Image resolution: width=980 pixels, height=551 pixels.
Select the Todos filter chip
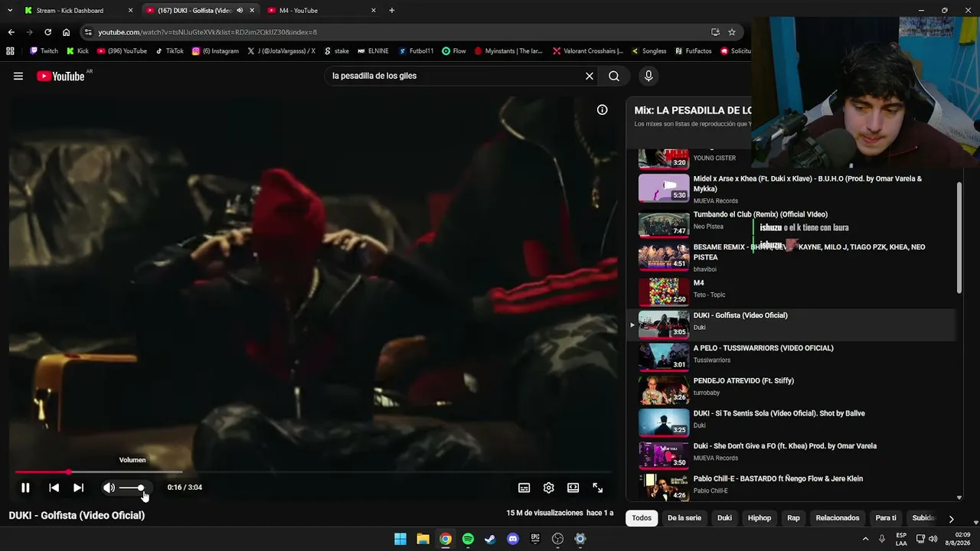click(x=642, y=518)
